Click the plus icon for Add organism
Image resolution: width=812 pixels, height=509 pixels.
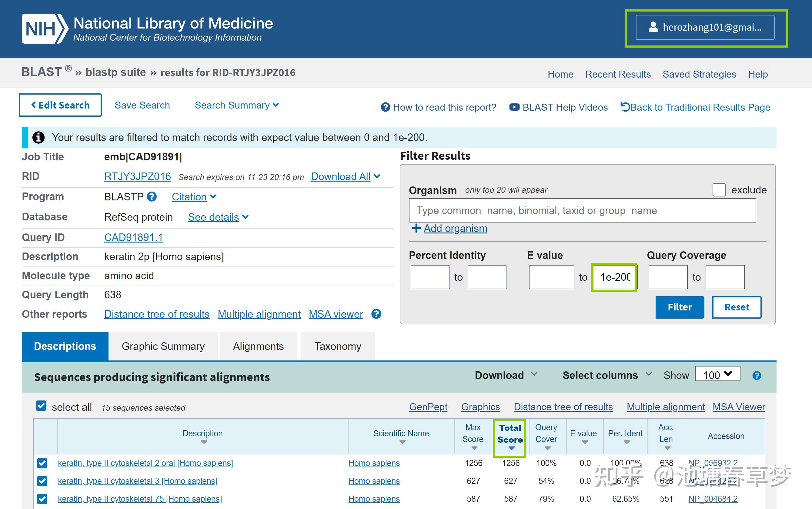click(416, 228)
